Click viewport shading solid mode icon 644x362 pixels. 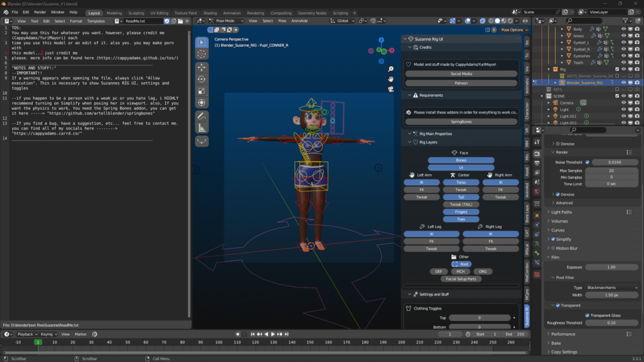tap(497, 21)
